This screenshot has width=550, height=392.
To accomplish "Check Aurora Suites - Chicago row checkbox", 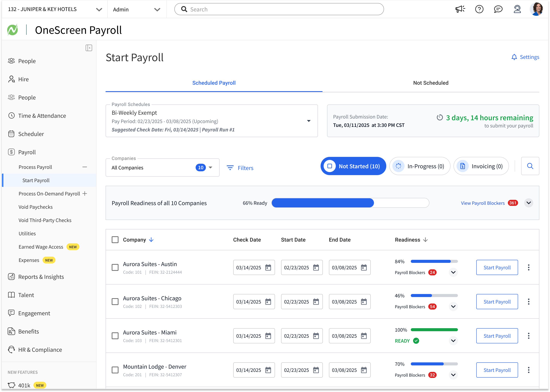I will (x=115, y=302).
